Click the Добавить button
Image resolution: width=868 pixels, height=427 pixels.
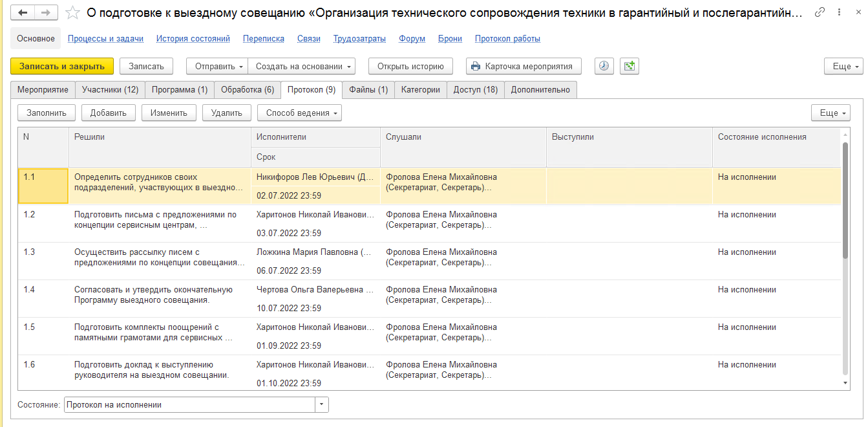click(109, 113)
